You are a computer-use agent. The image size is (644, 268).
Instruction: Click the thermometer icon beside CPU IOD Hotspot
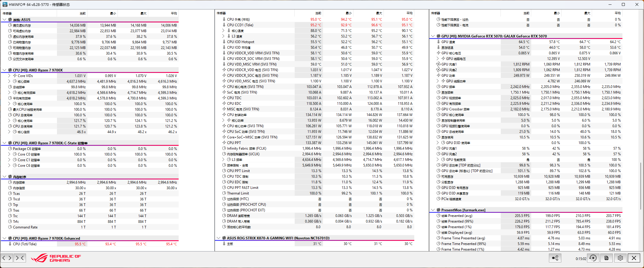224,42
